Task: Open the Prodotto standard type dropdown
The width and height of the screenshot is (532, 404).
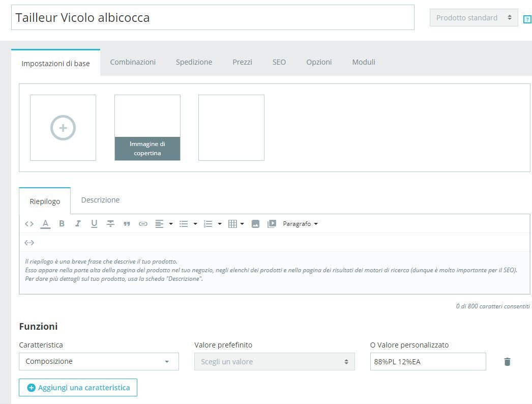Action: pos(474,18)
